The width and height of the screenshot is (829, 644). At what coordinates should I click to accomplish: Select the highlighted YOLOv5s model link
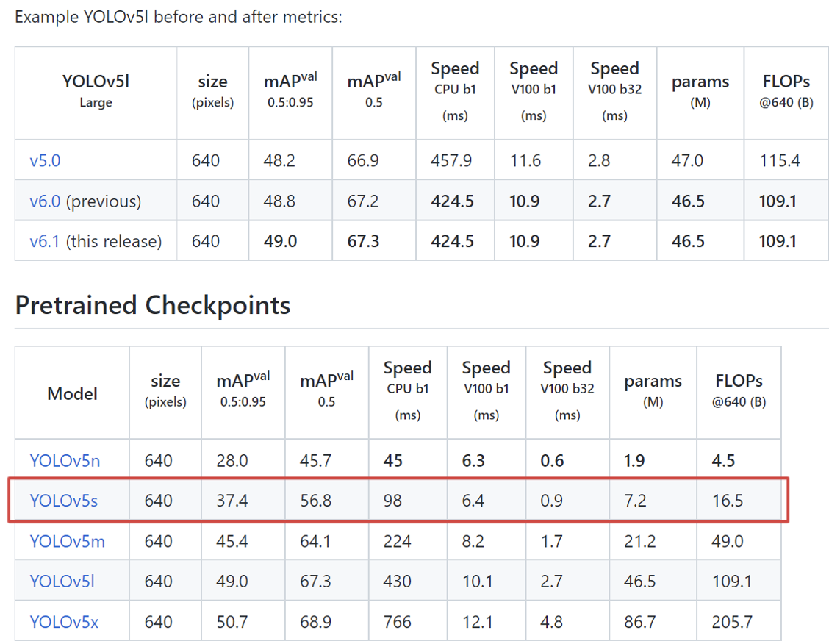tap(63, 501)
